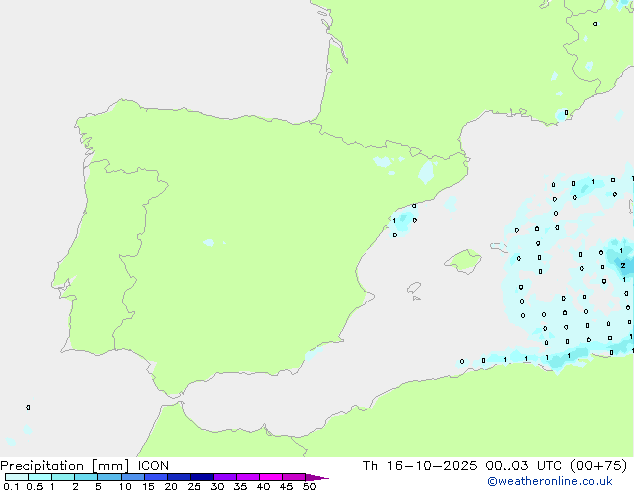Pick the 0.1–0.5 mm legend color swatch
The image size is (634, 490).
pyautogui.click(x=17, y=477)
